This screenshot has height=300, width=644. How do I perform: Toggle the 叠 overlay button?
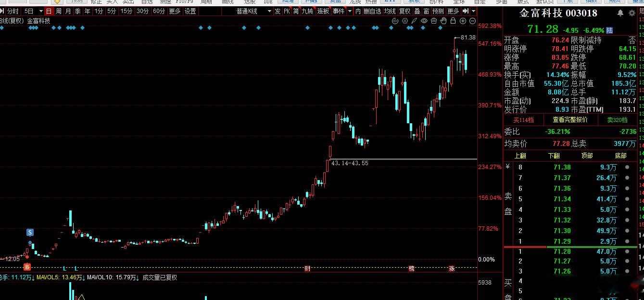coord(417,11)
